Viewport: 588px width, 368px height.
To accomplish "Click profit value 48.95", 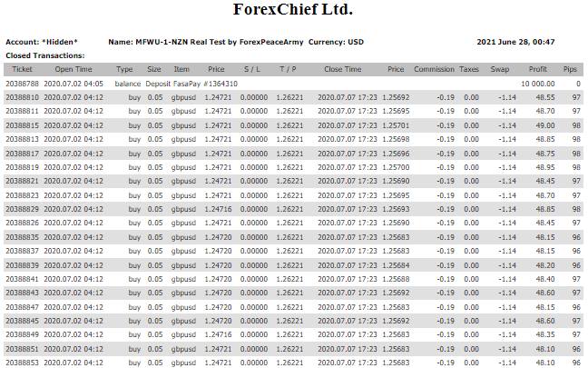I will point(545,167).
